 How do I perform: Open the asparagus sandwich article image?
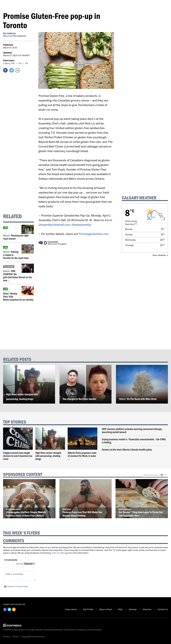point(76,60)
